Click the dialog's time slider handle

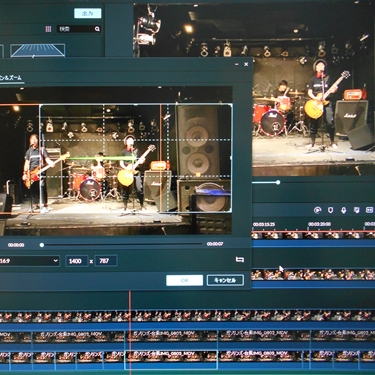point(42,245)
